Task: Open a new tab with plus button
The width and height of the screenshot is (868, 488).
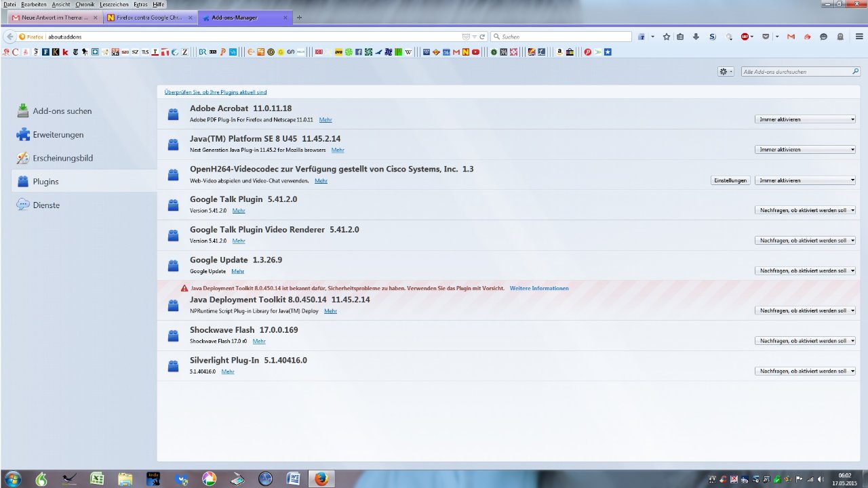Action: point(299,18)
